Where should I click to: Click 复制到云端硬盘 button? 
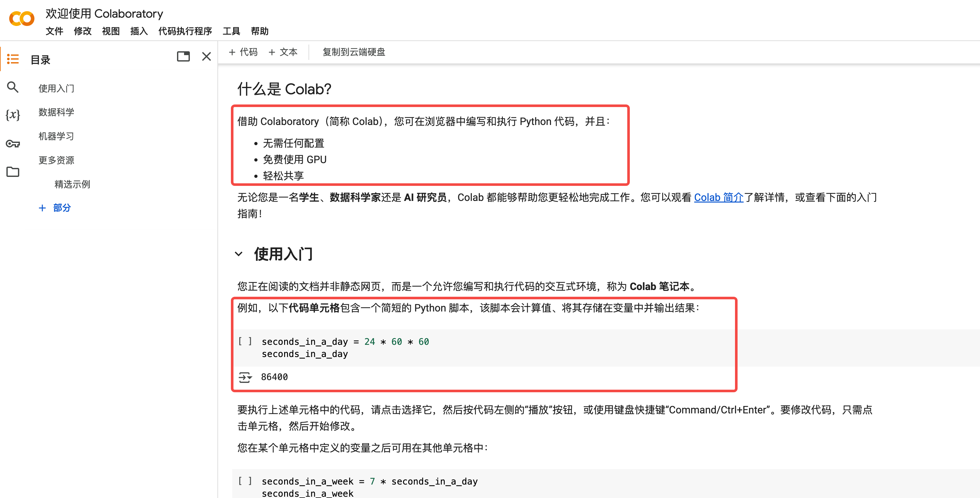click(x=353, y=52)
